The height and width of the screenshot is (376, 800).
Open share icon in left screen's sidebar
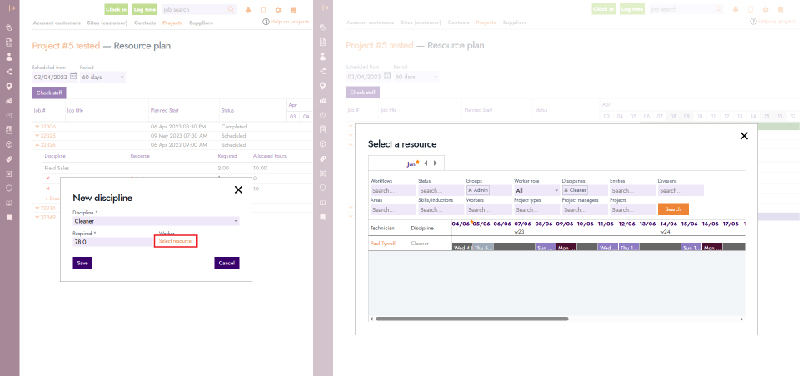point(9,71)
